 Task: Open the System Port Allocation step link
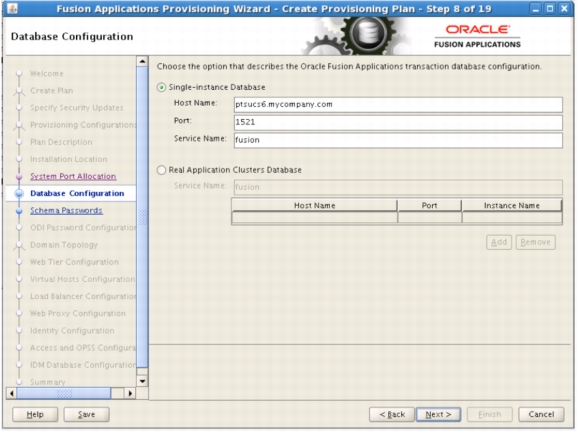(73, 177)
